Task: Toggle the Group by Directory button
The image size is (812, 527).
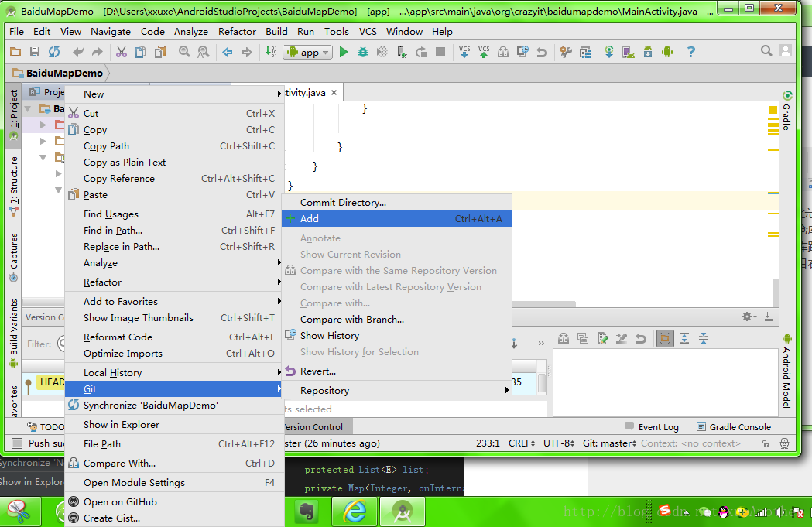Action: click(x=665, y=338)
